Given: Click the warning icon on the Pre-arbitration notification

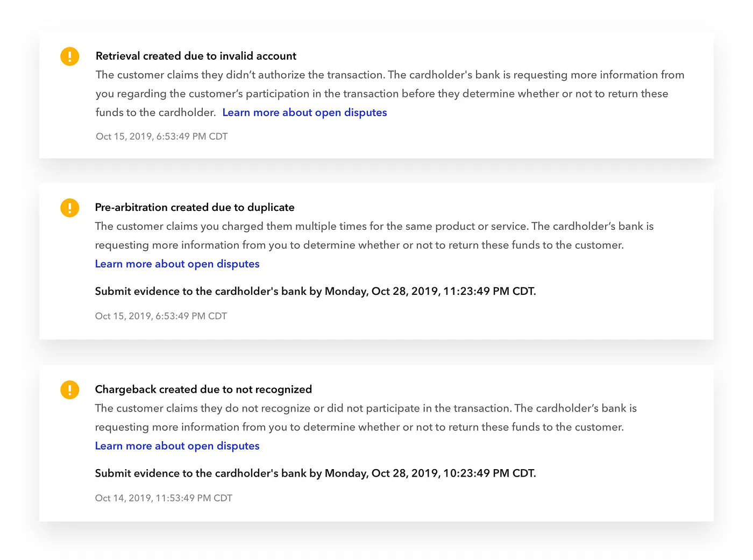Looking at the screenshot, I should [69, 208].
